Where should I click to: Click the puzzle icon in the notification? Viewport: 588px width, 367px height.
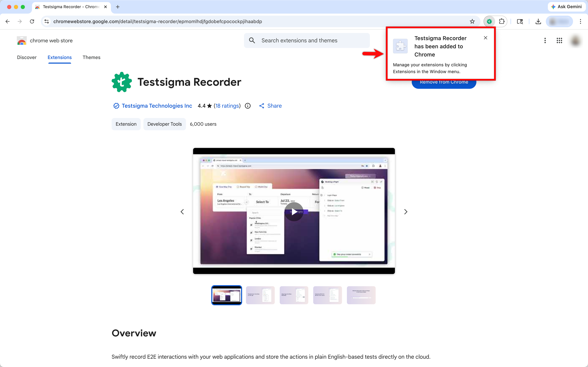400,46
